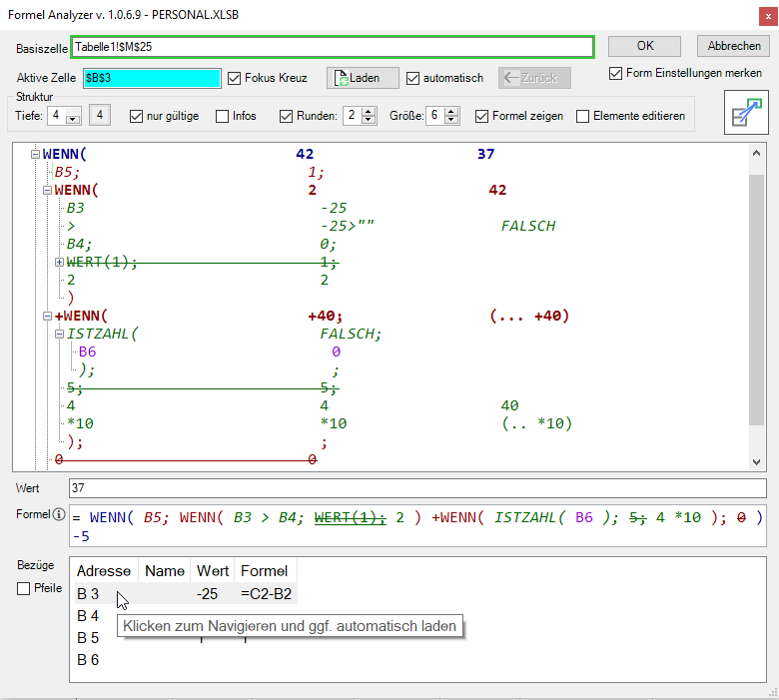Select the *10 tree item
Screen dimensions: 779x700
tap(80, 423)
